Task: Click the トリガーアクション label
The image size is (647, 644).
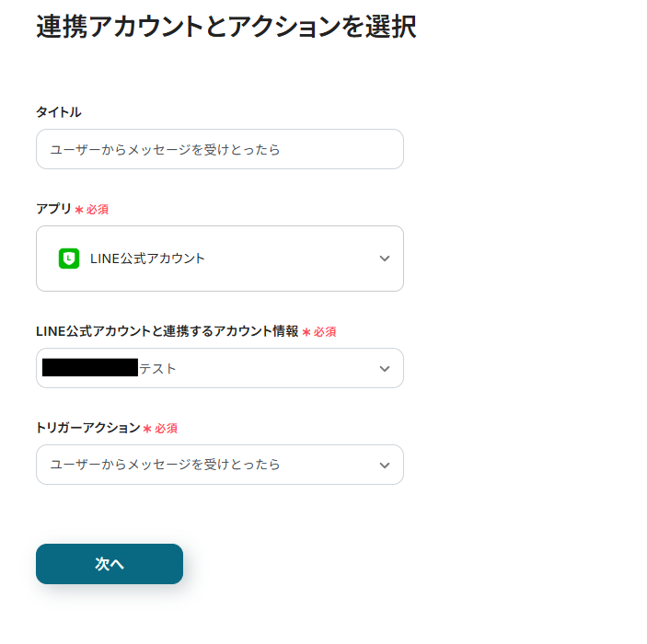Action: pos(88,428)
